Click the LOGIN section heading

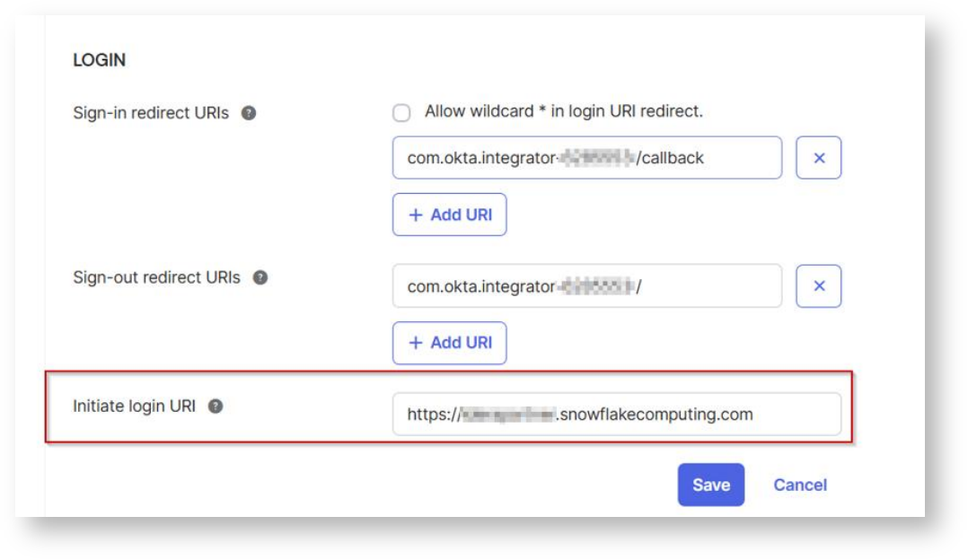coord(99,60)
